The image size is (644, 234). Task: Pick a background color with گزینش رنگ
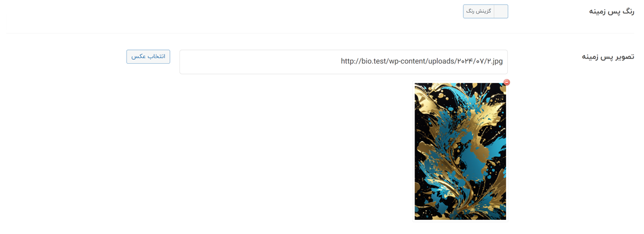(x=479, y=11)
